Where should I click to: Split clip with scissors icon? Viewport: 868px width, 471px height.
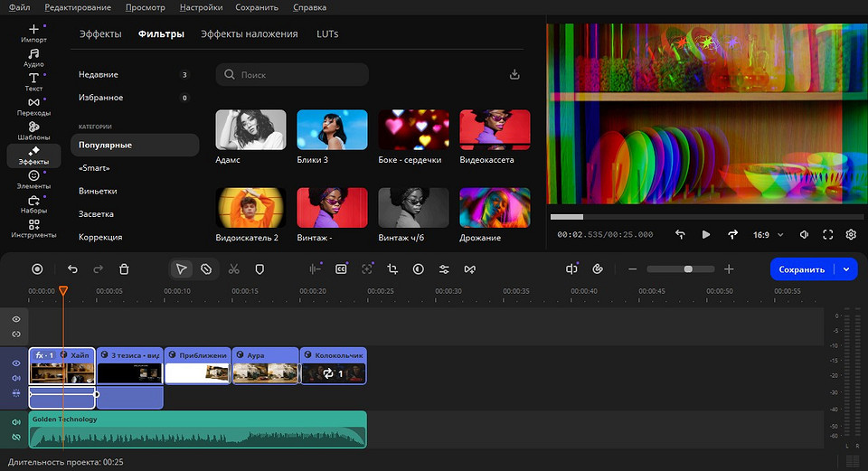pyautogui.click(x=234, y=269)
